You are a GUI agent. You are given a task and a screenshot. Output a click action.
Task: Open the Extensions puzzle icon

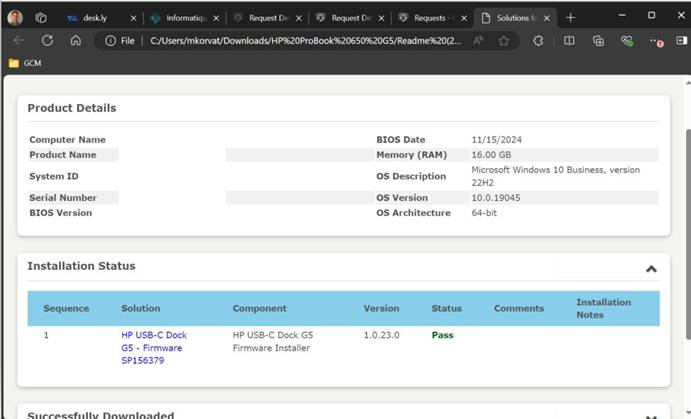click(x=538, y=41)
